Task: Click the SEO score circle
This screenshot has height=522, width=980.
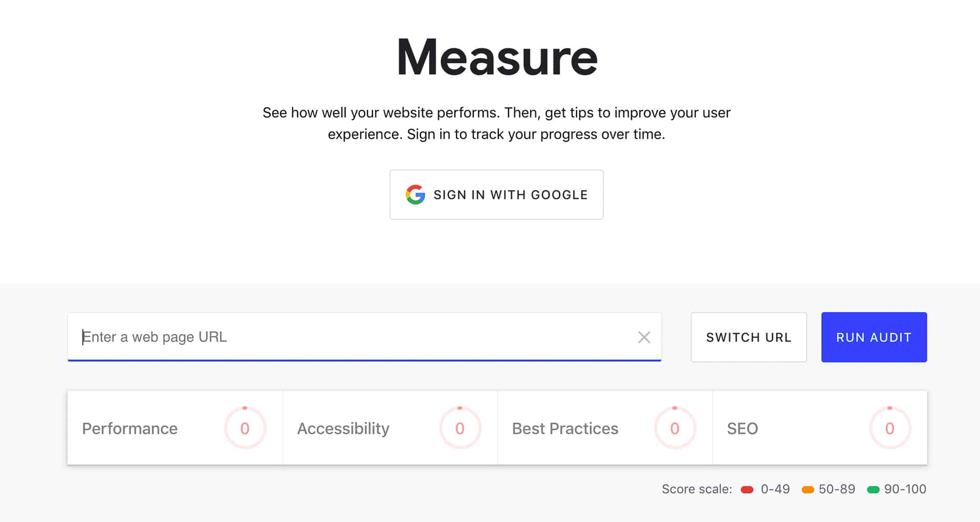Action: pos(890,428)
